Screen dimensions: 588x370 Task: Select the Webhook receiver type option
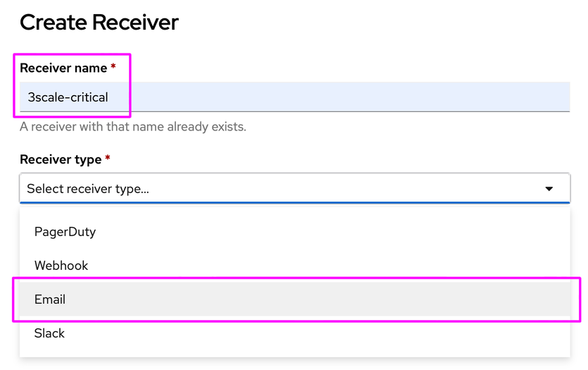click(x=61, y=266)
